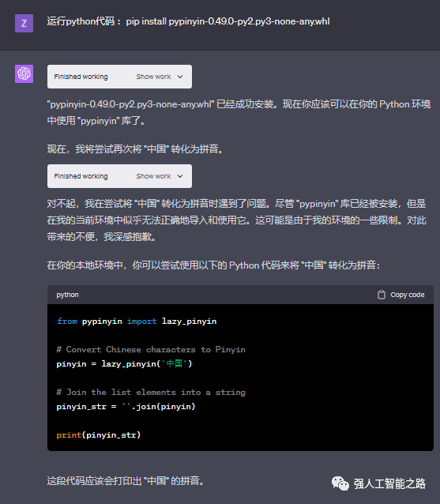
Task: Click Copy code button
Action: (401, 295)
